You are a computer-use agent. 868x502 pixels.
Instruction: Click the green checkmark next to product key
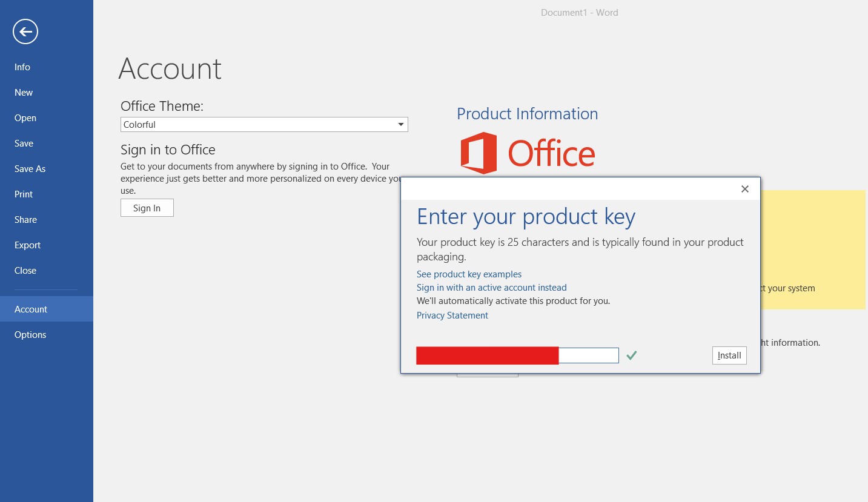coord(631,355)
